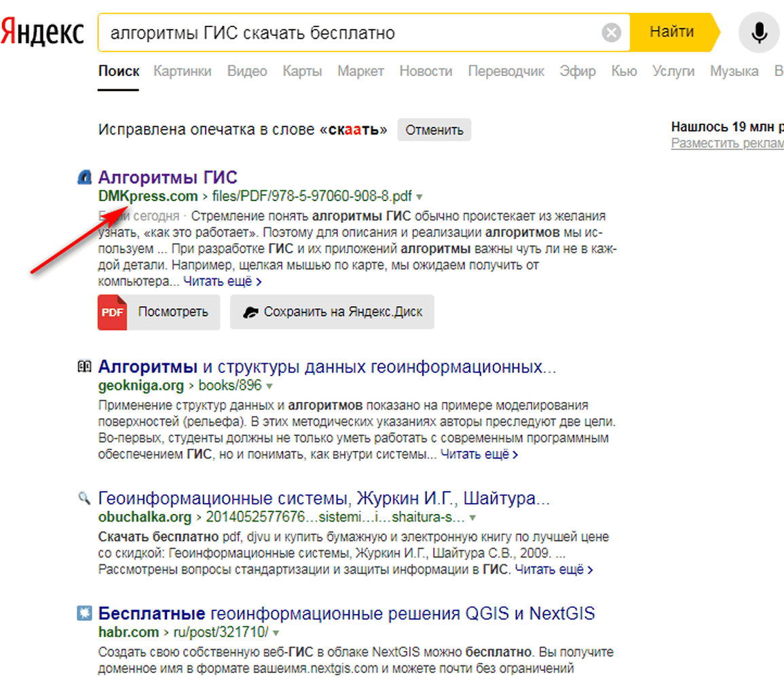Click the geokniga book favicon
The image size is (784, 677).
84,367
